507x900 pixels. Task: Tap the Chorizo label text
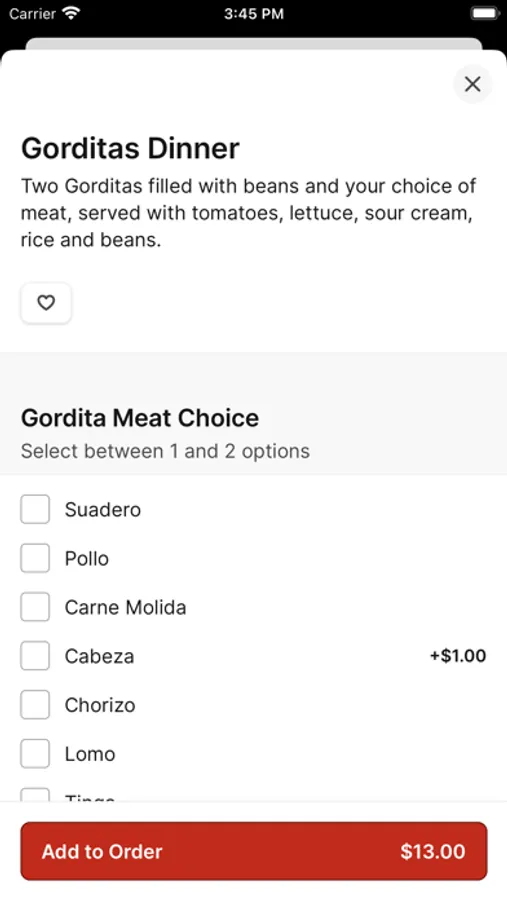100,705
